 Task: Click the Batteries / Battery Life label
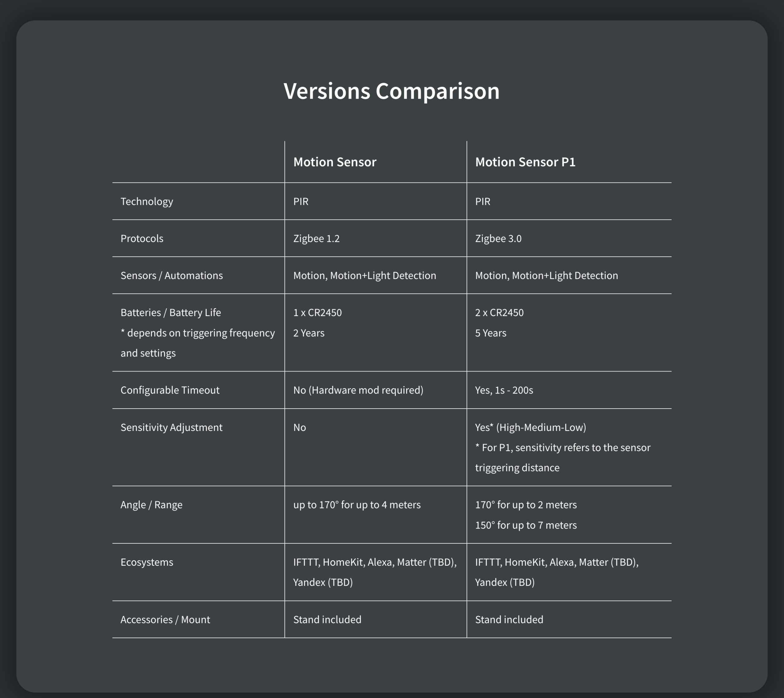[x=171, y=313]
